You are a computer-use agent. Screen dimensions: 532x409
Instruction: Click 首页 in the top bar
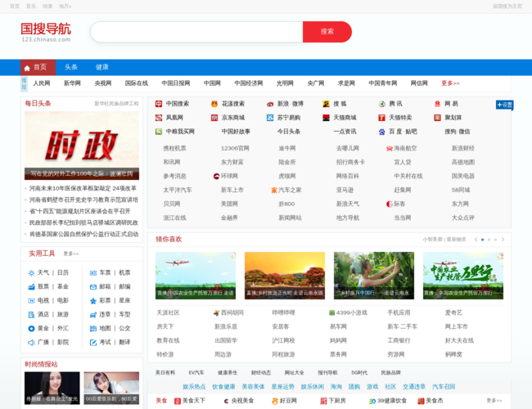tap(15, 6)
